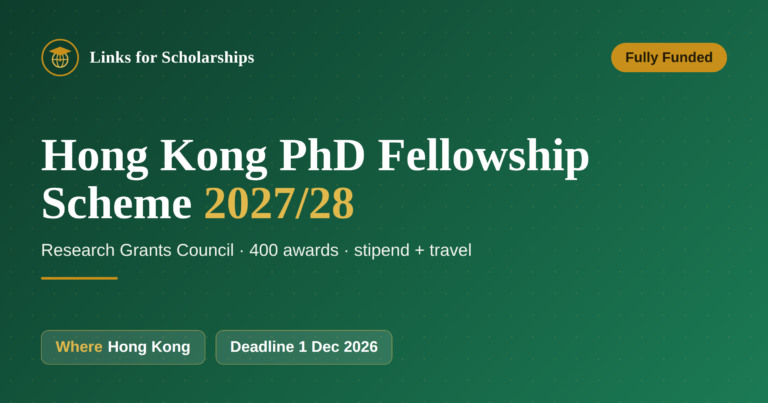Viewport: 768px width, 403px height.
Task: Click the globe inside the circular logo
Action: [x=60, y=61]
